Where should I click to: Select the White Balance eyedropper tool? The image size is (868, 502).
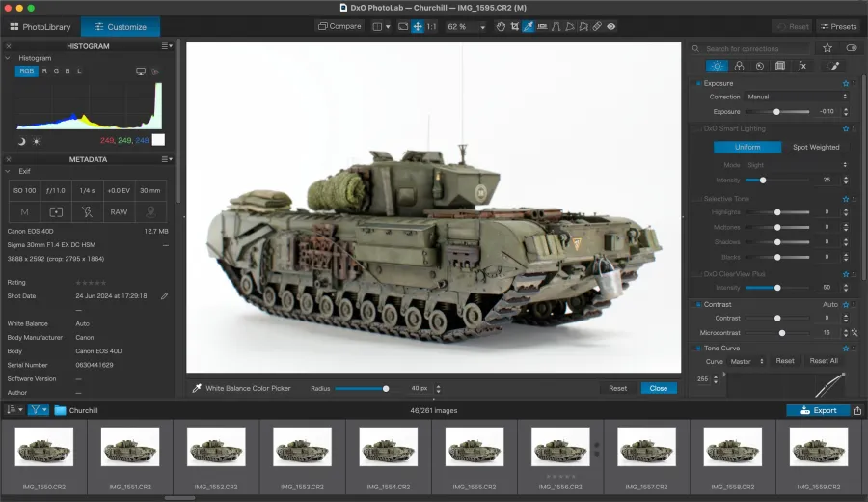click(529, 27)
